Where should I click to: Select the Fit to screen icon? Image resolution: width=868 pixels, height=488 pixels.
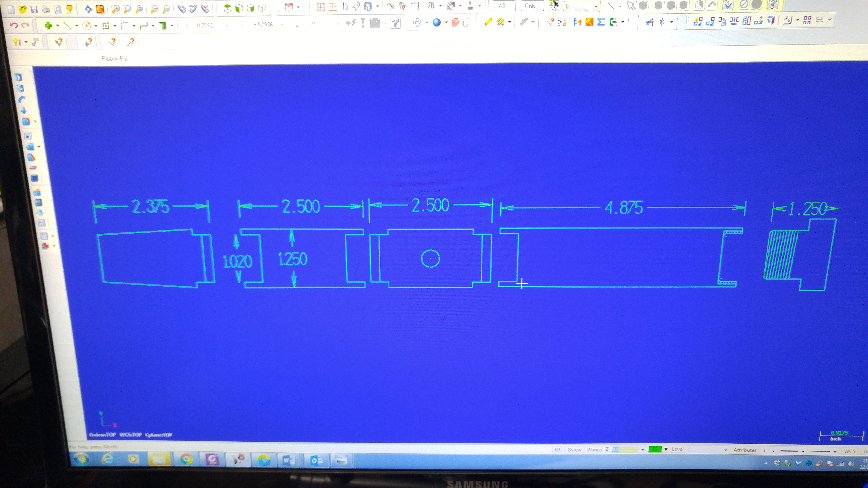pyautogui.click(x=88, y=9)
